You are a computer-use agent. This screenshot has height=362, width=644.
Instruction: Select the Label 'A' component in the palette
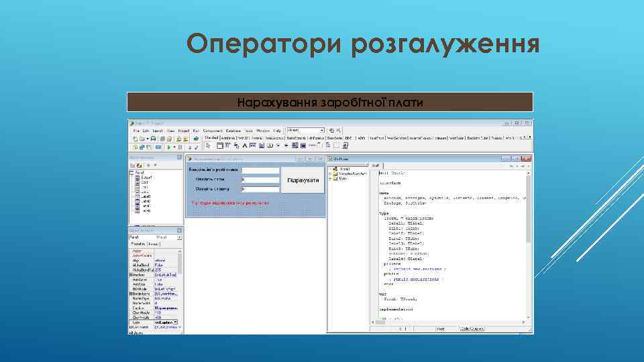tap(244, 145)
